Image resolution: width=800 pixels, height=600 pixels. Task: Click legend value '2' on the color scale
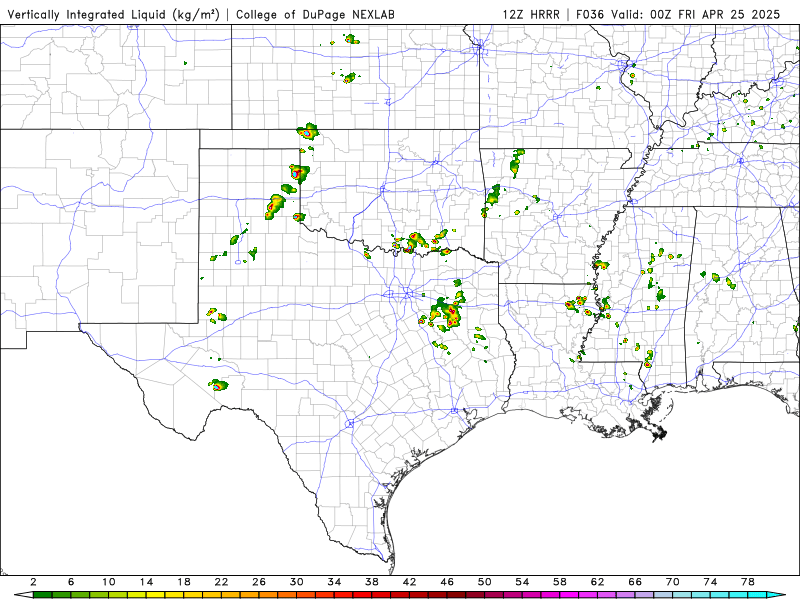34,582
